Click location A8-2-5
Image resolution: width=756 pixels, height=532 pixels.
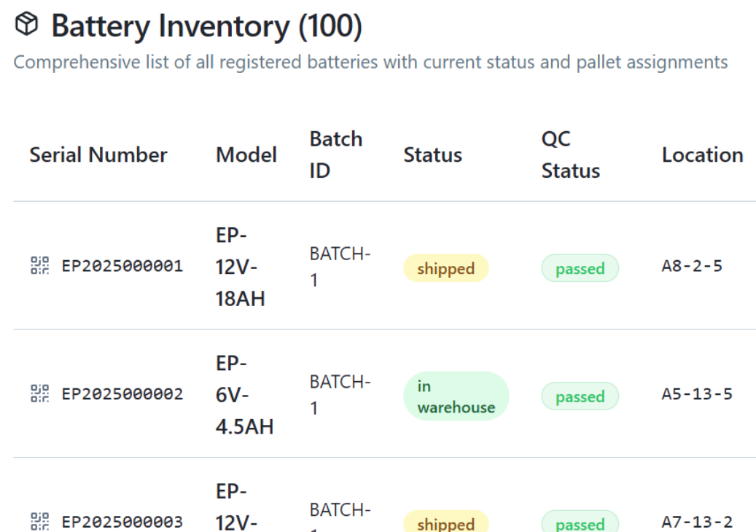692,266
